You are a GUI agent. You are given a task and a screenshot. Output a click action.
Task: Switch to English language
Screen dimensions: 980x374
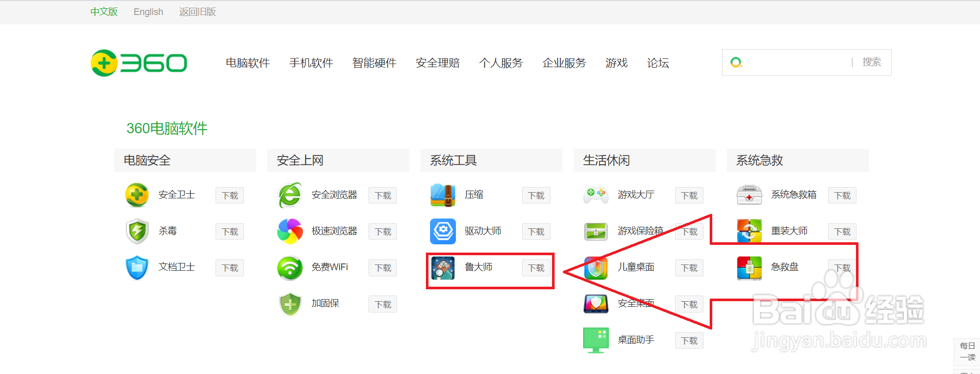pyautogui.click(x=148, y=12)
